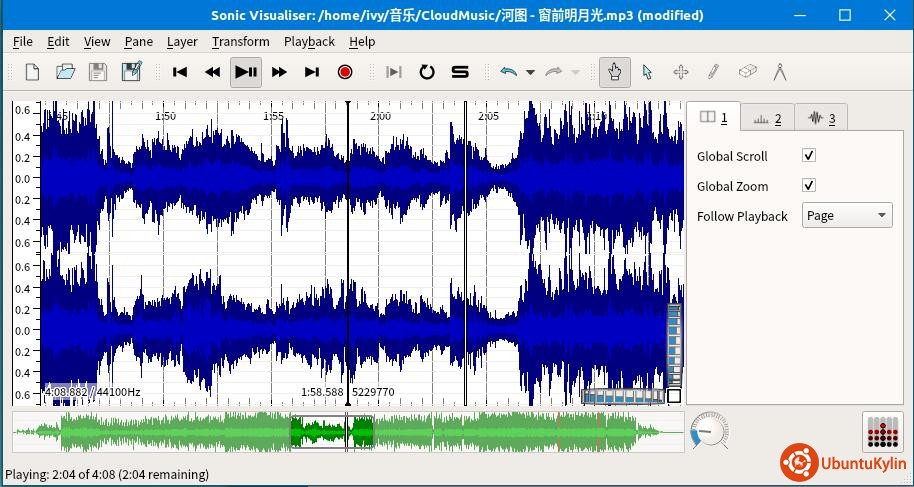
Task: Click the Record button in the toolbar
Action: (x=345, y=72)
